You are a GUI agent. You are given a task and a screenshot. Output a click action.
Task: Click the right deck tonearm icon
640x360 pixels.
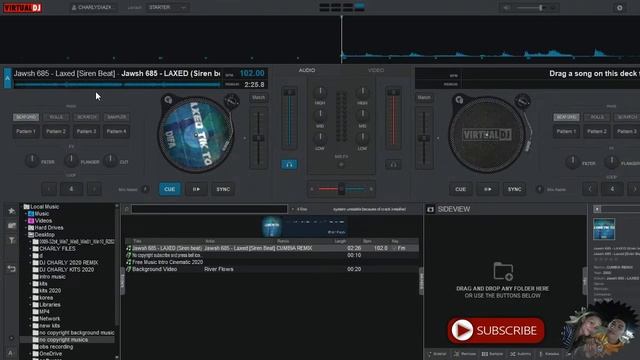(x=522, y=100)
